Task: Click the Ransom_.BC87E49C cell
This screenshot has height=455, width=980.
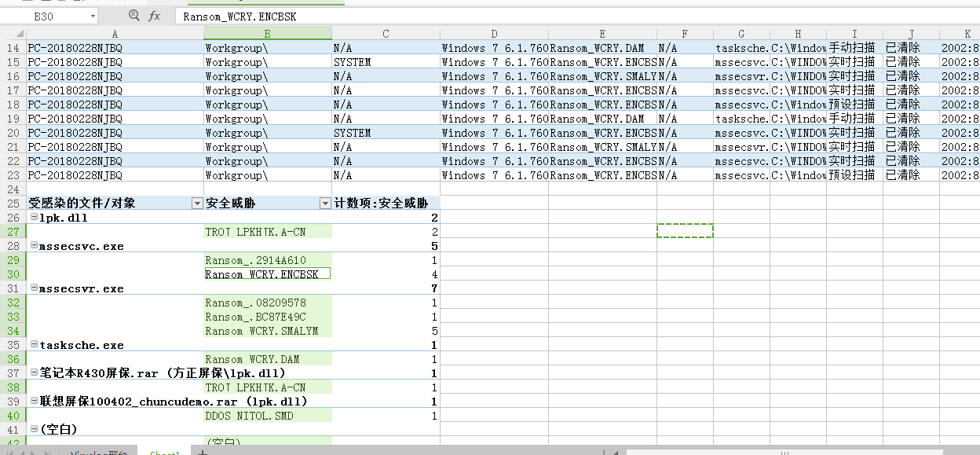Action: [x=268, y=317]
